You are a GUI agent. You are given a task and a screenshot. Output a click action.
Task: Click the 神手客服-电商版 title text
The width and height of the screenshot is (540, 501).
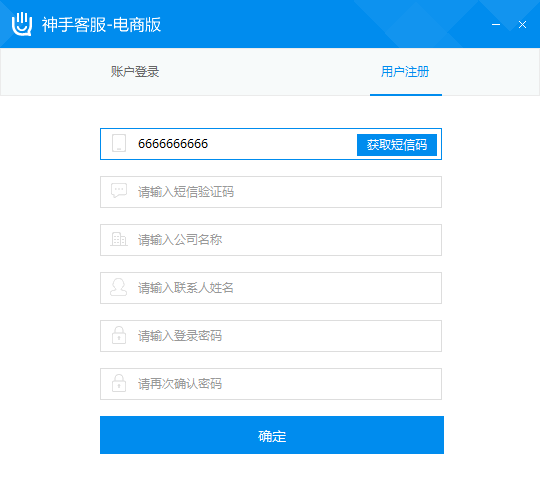[102, 24]
